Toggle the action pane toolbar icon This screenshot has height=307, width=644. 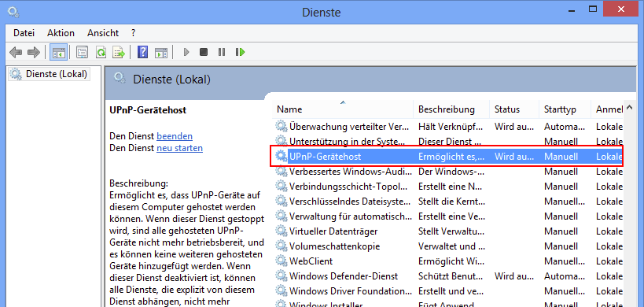[161, 52]
